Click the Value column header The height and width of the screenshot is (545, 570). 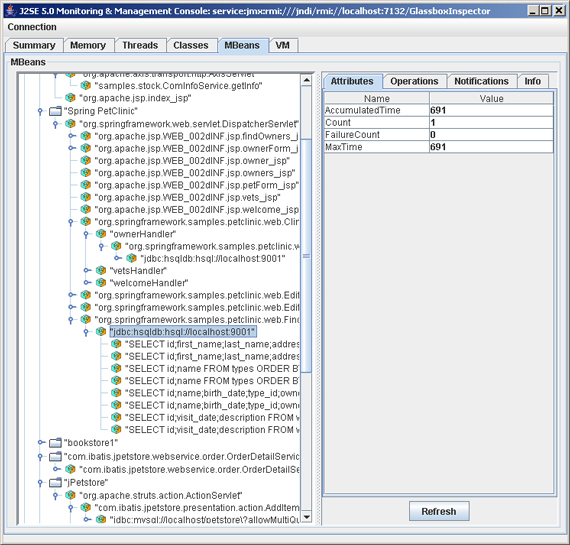click(491, 98)
